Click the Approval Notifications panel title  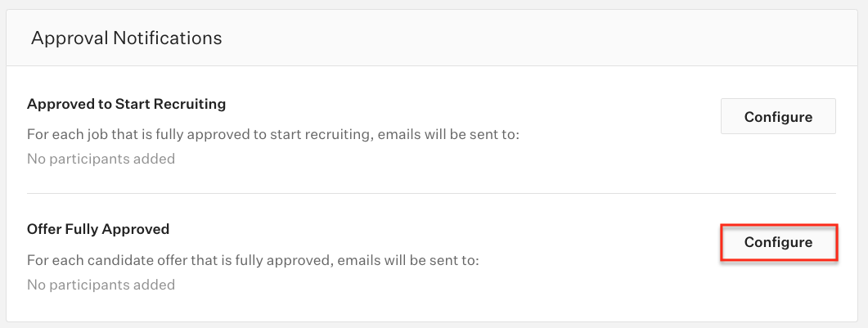click(x=126, y=38)
